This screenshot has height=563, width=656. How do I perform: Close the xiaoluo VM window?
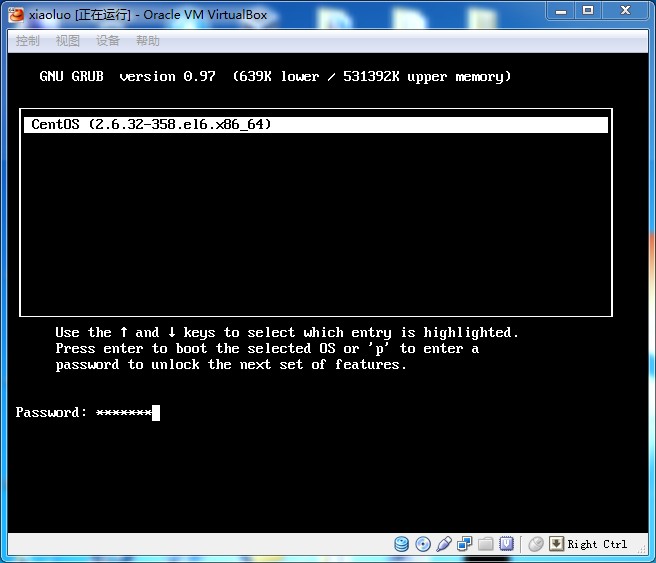[x=626, y=10]
